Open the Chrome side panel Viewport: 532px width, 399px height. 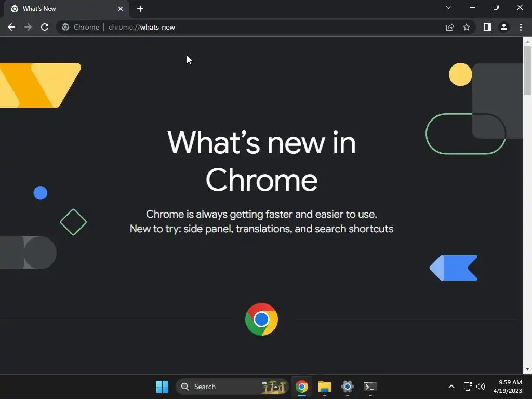(x=487, y=27)
